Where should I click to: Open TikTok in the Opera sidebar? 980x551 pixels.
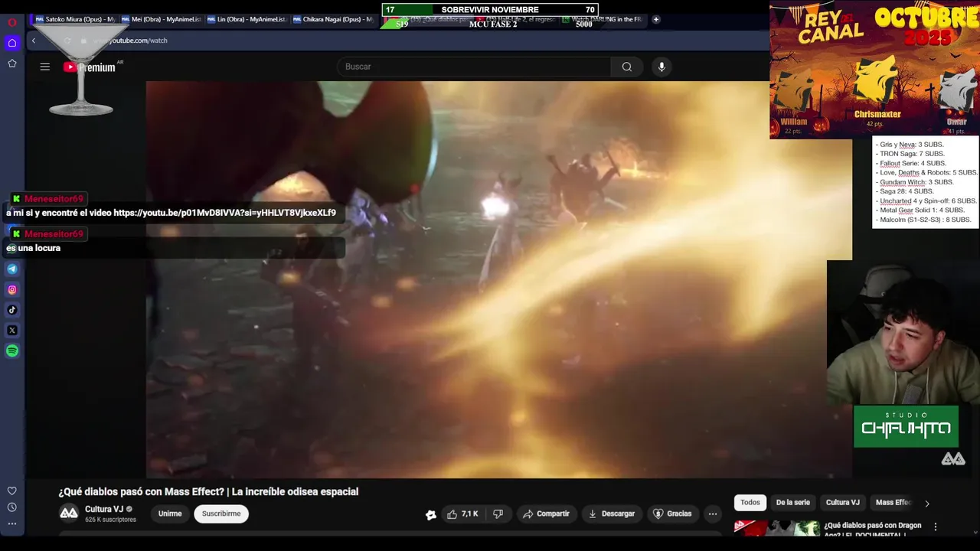[12, 310]
